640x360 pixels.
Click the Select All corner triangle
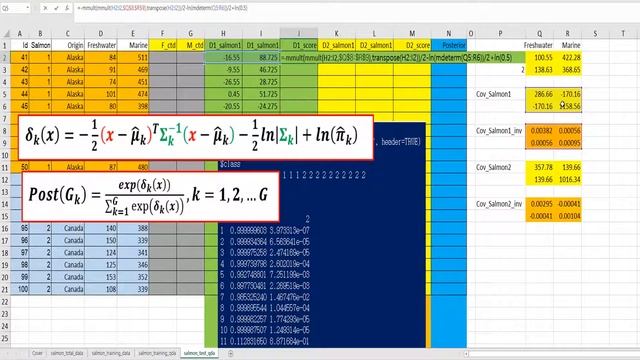point(6,33)
